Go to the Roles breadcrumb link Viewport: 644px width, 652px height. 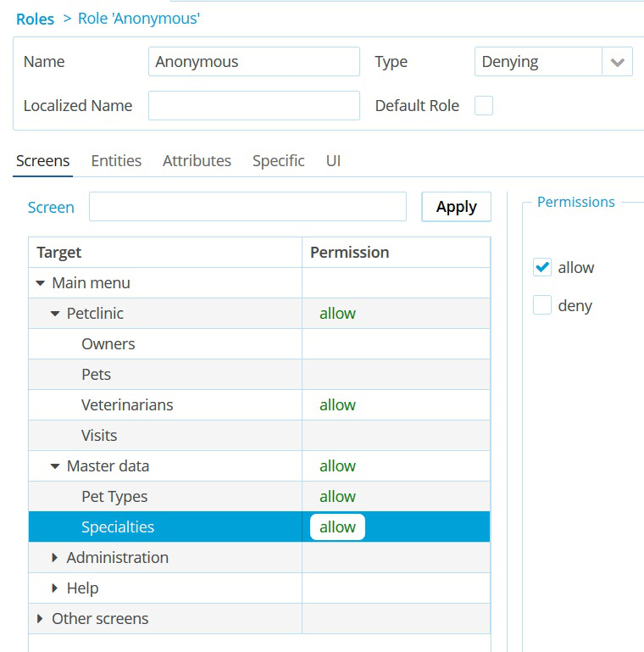35,19
